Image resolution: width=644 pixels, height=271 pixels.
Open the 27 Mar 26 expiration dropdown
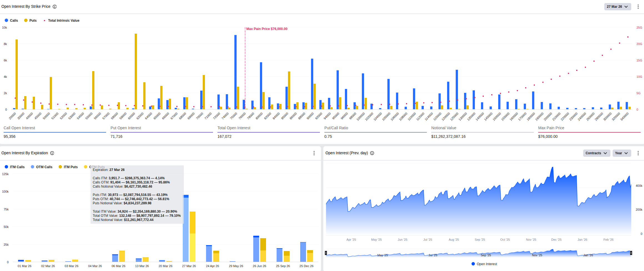click(617, 7)
